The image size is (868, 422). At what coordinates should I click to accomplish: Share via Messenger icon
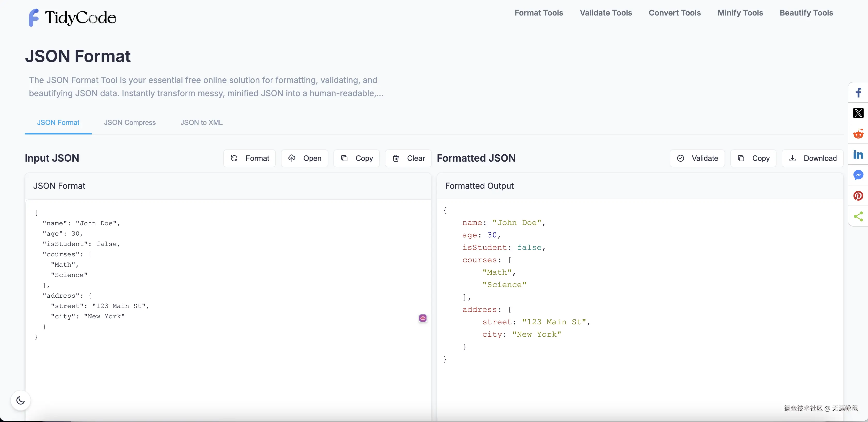coord(858,175)
